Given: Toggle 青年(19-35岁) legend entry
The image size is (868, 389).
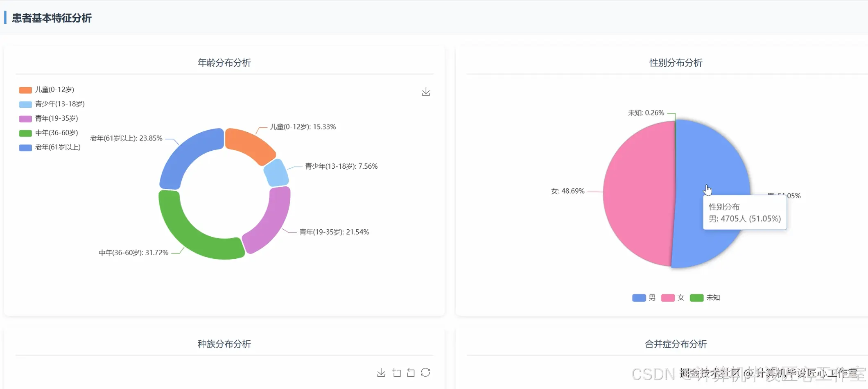Looking at the screenshot, I should point(49,118).
